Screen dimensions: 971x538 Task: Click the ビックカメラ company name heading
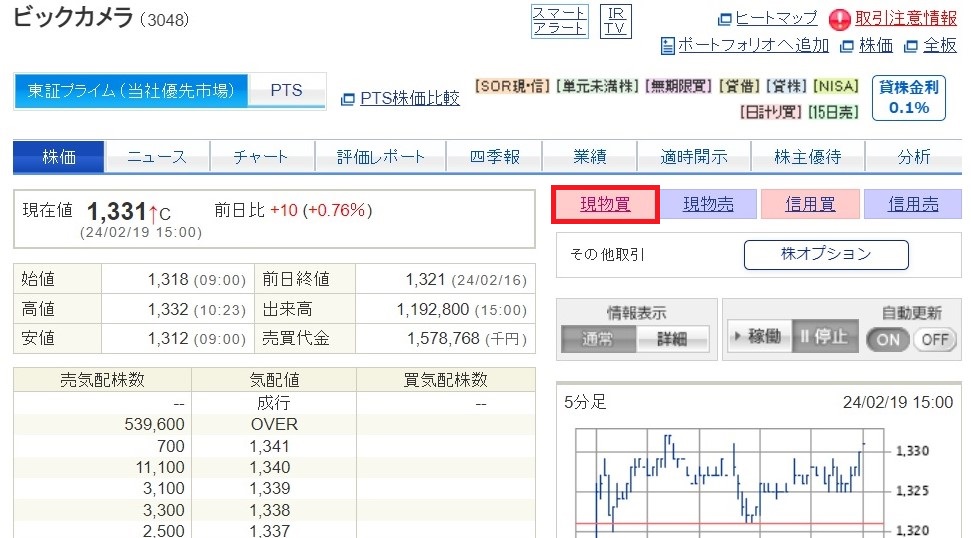point(73,17)
